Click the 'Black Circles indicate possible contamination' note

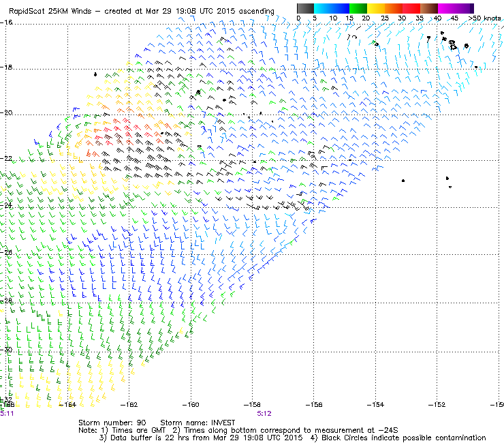pyautogui.click(x=404, y=438)
